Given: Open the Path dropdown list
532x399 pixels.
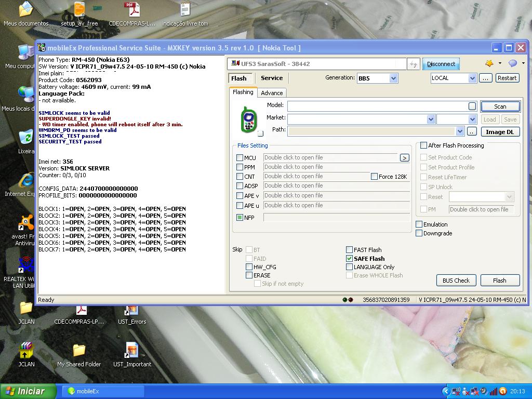Looking at the screenshot, I should click(460, 131).
